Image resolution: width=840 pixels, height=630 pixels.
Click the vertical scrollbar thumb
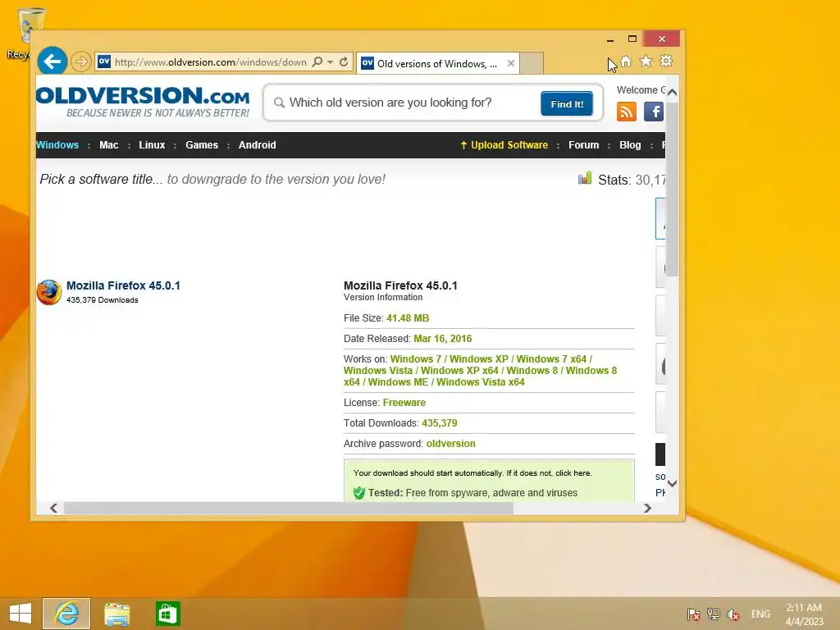coord(673,189)
